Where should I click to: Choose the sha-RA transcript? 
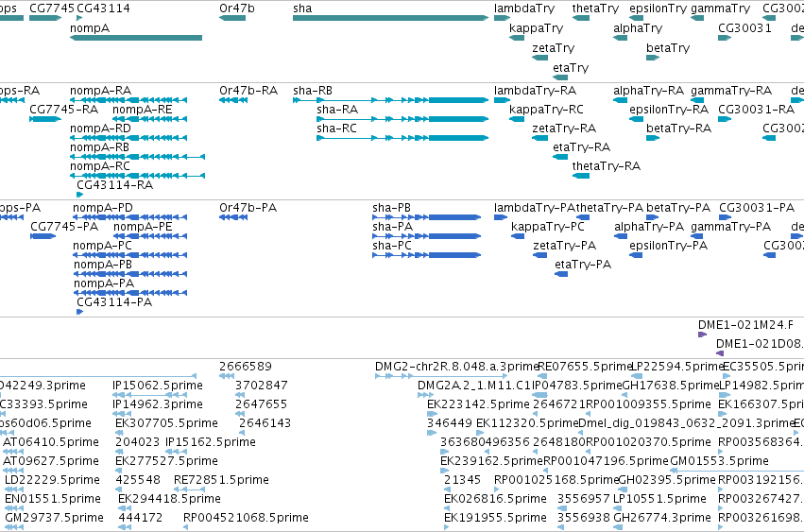point(402,119)
